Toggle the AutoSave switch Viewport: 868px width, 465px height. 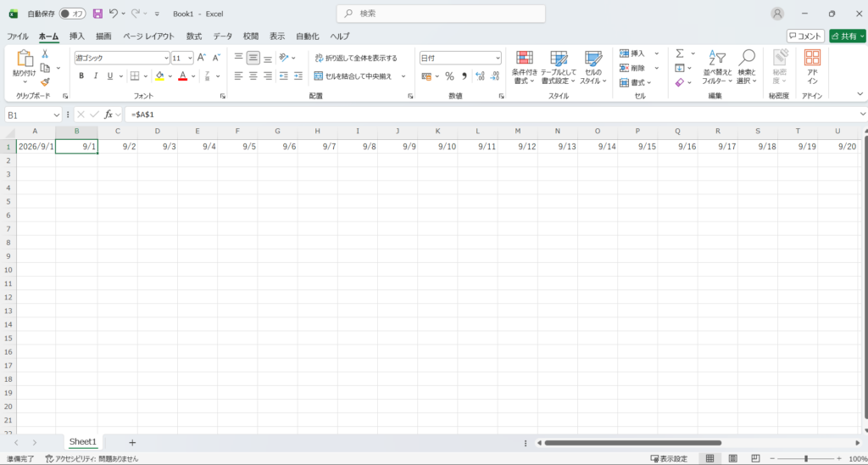(73, 14)
